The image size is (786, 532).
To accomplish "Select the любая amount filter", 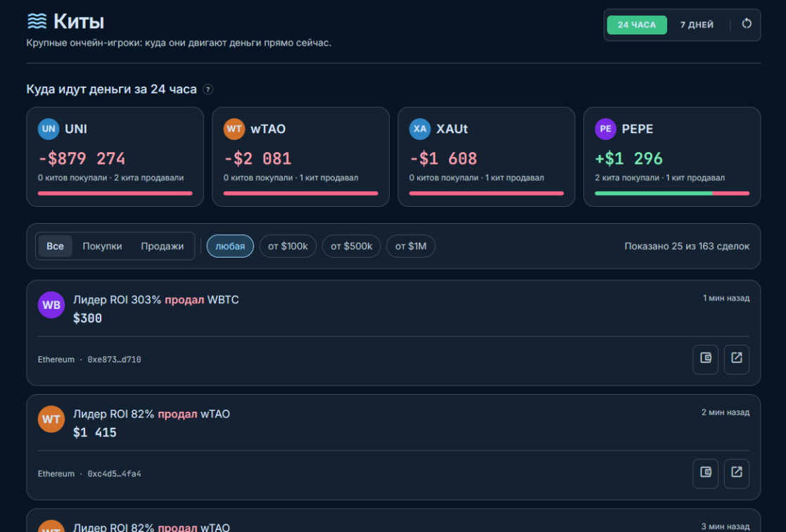I will [x=230, y=246].
